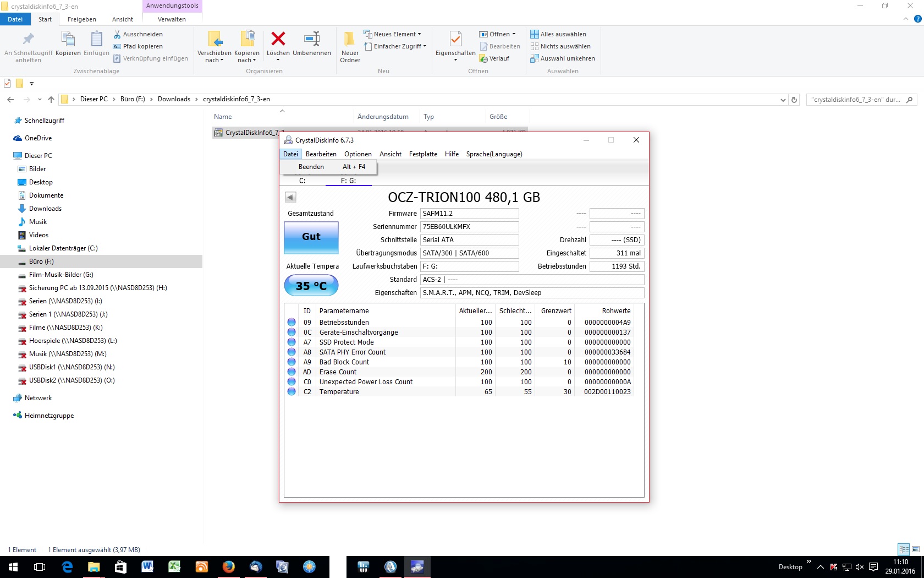
Task: Switch to the Freigeben ribbon tab
Action: 82,19
